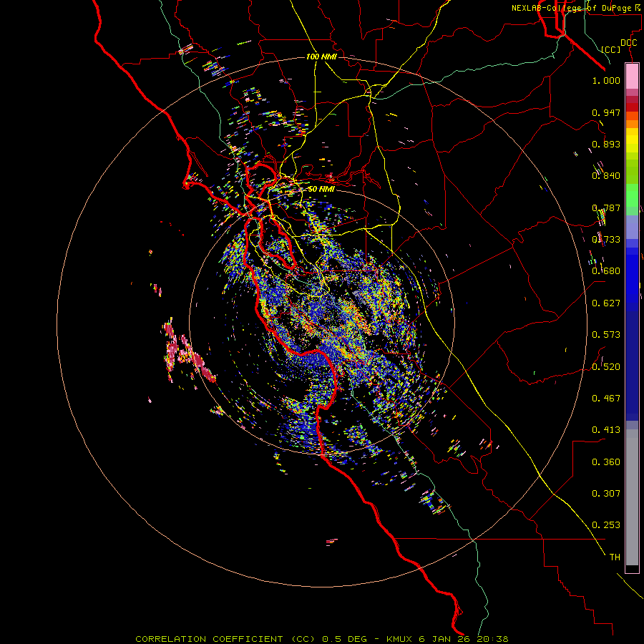Click the 0.307 scale value

tap(606, 494)
